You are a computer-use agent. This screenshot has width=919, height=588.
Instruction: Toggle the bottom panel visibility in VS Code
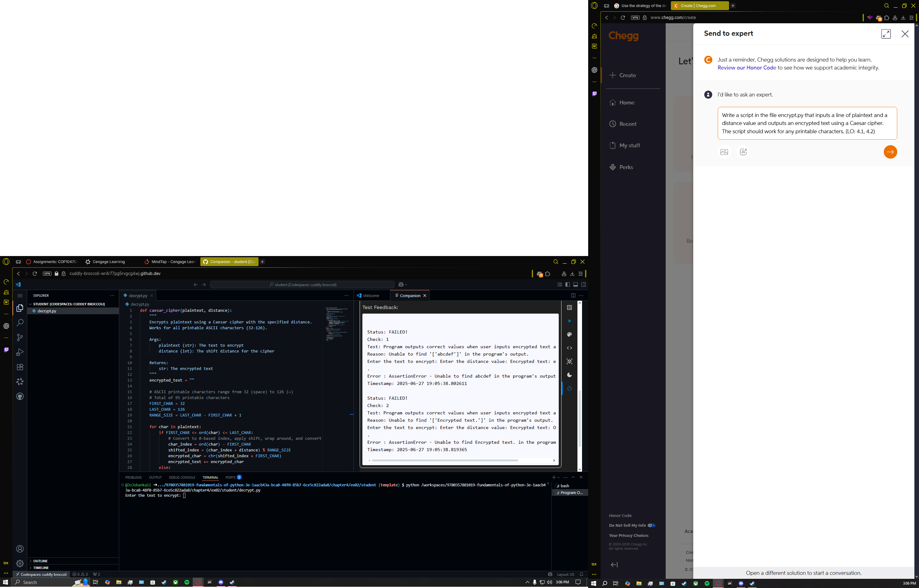coord(575,284)
